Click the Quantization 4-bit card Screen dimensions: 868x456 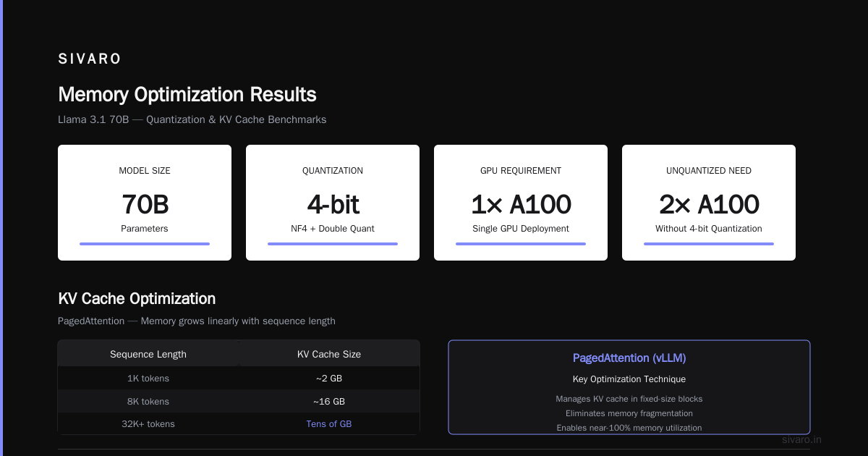click(333, 203)
